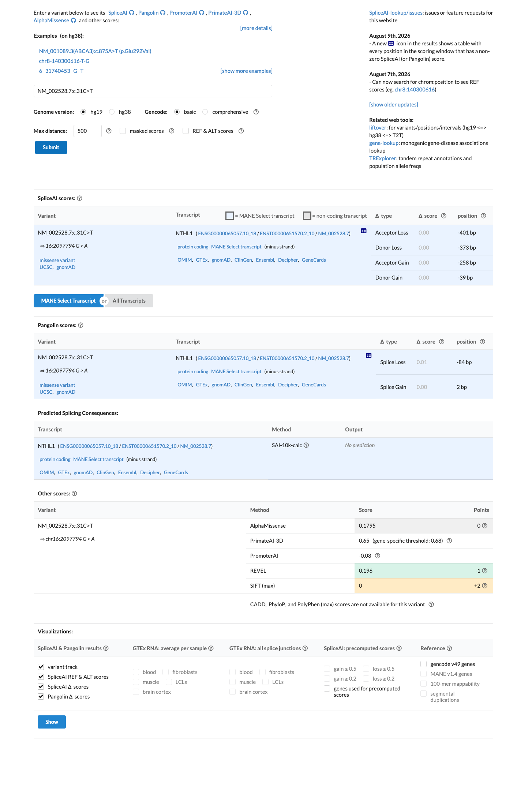
Task: Click the REF & ALT scores help icon
Action: coord(241,131)
